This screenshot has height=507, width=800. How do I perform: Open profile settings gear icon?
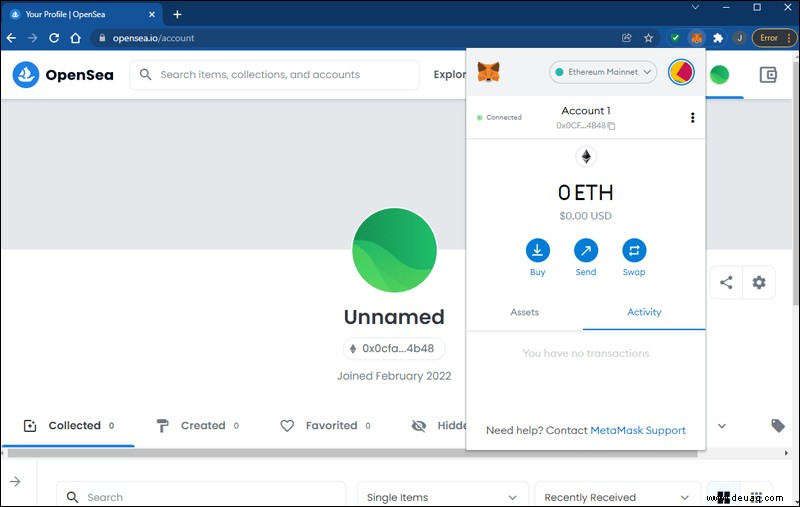pyautogui.click(x=759, y=283)
